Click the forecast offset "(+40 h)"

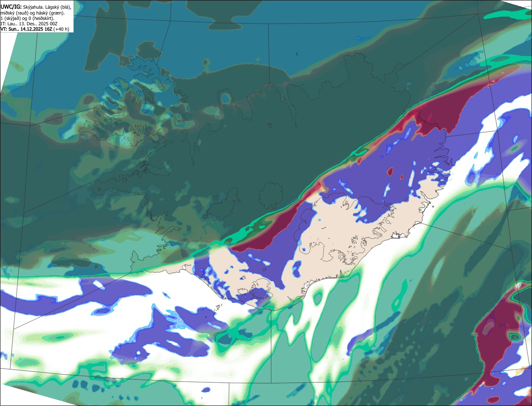coord(62,29)
